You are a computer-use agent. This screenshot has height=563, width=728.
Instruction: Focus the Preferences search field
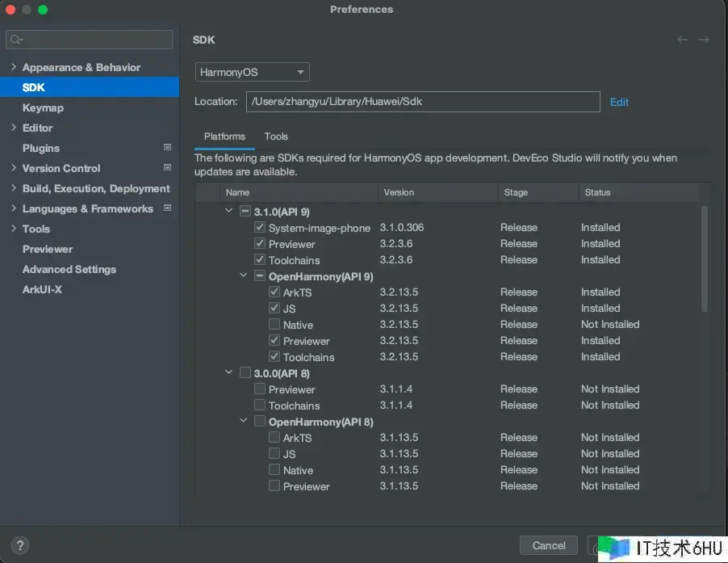tap(89, 40)
